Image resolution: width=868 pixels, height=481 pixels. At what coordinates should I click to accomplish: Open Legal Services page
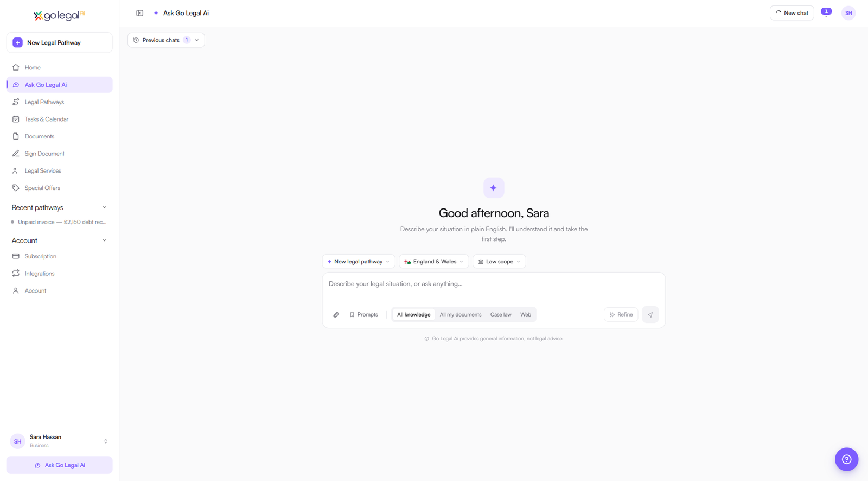tap(59, 170)
